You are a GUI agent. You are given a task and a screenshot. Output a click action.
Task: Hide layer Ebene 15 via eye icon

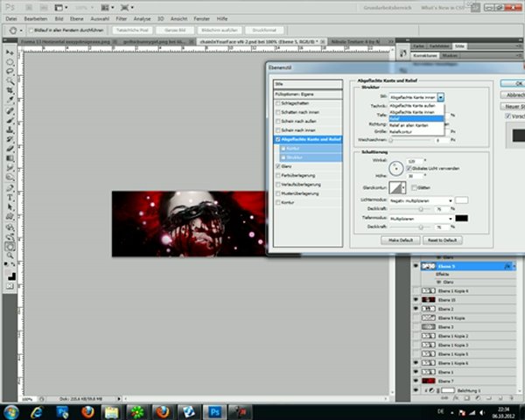[416, 299]
